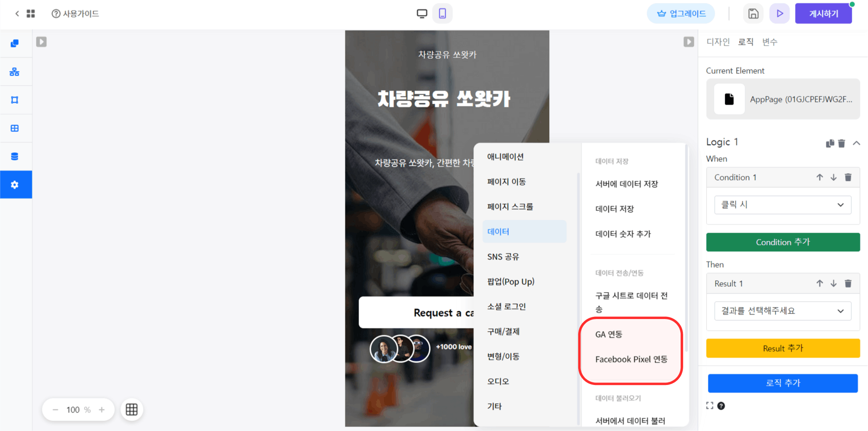Click the '게시하기' publish button

click(823, 13)
